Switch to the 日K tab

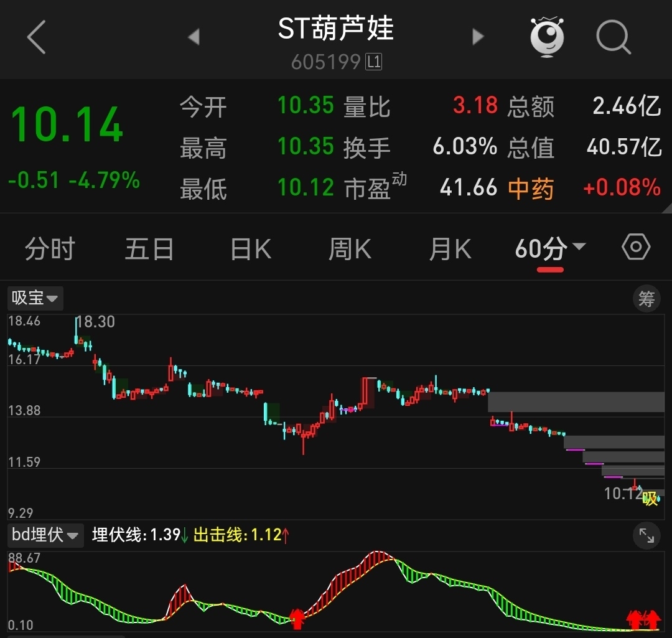click(251, 249)
